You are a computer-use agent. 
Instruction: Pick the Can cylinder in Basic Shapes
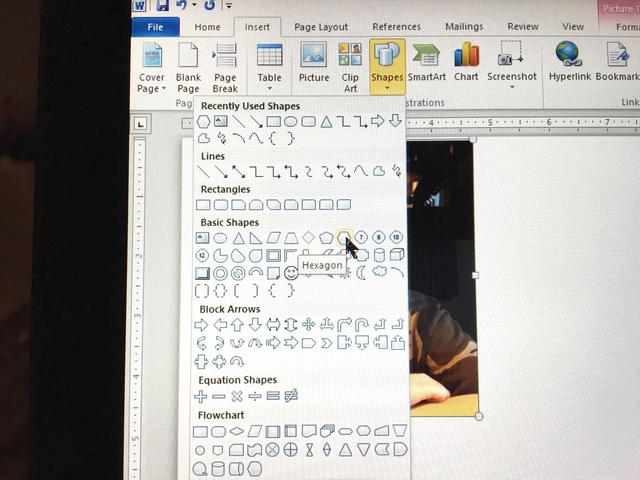[x=379, y=255]
